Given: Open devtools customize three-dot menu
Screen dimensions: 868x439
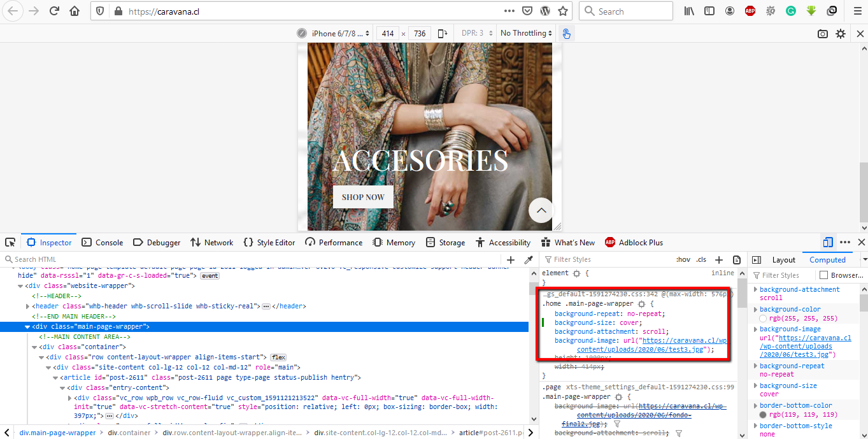Looking at the screenshot, I should [845, 242].
